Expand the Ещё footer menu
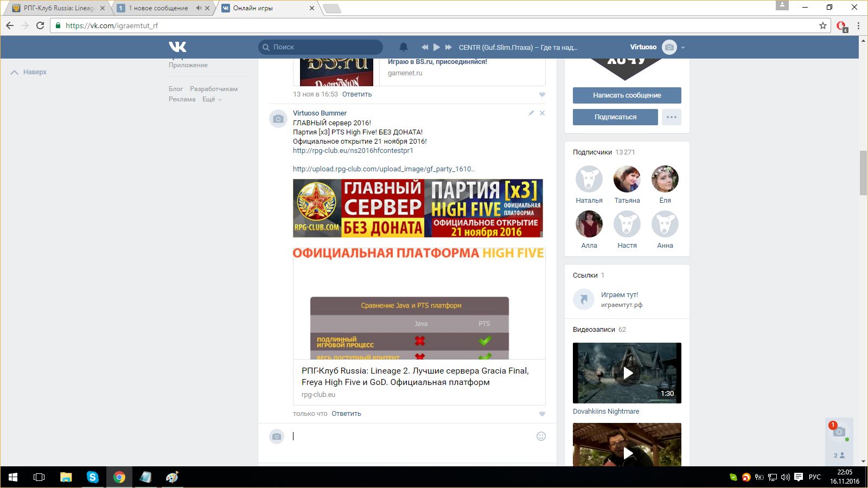This screenshot has height=488, width=868. (x=212, y=99)
